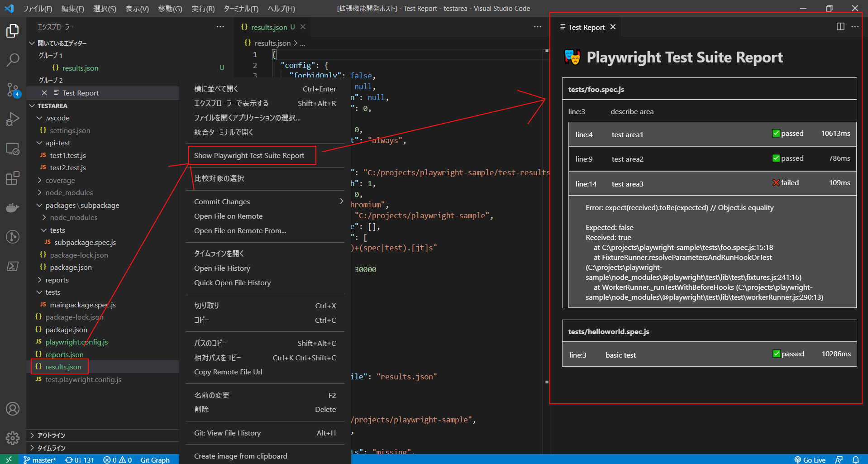Click the feedback icon in status bar
Screen dimensions: 868x464
pos(839,459)
